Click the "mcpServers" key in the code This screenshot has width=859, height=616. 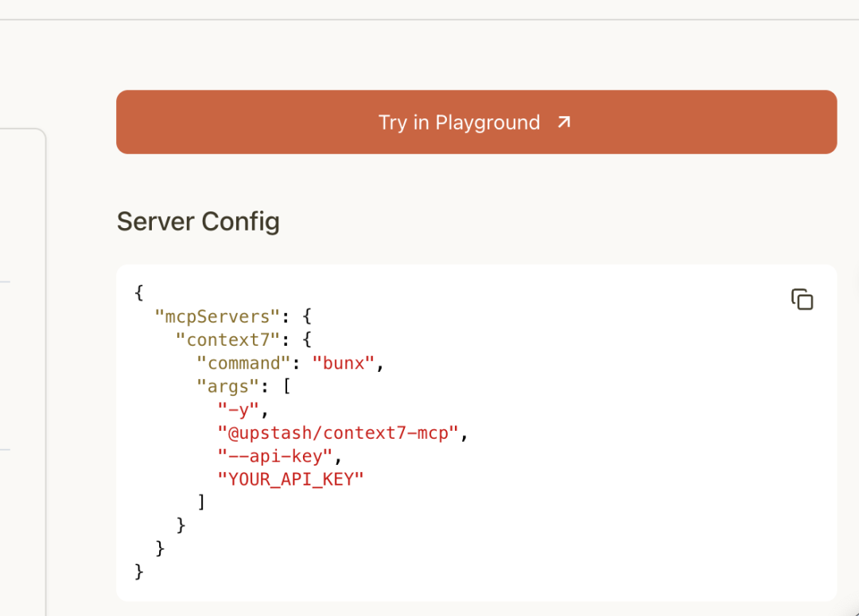(217, 316)
